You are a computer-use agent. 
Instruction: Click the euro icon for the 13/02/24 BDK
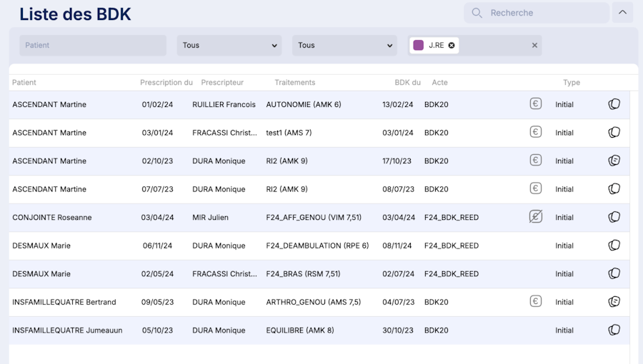(x=536, y=104)
